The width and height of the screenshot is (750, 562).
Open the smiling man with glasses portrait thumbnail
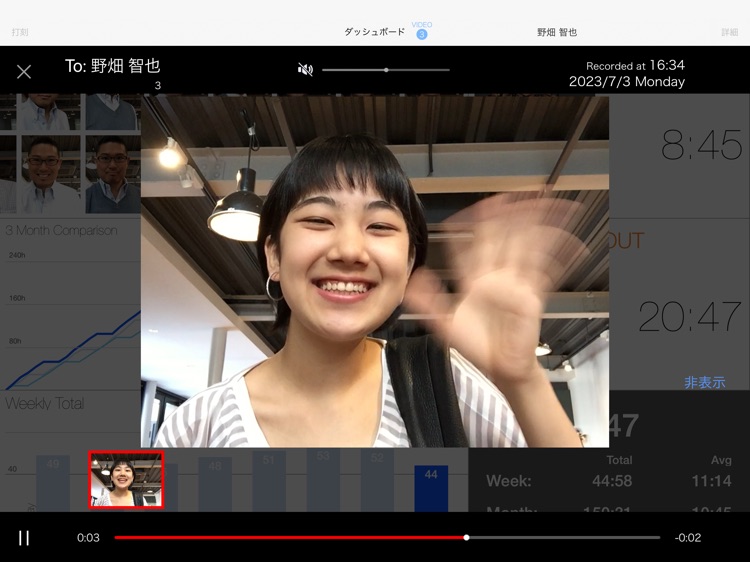point(49,174)
